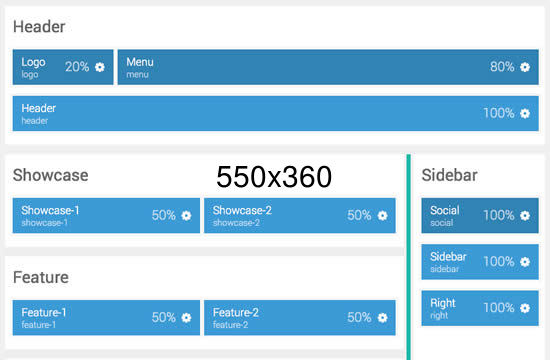Click the 20% width of Logo
This screenshot has width=550, height=360.
(x=77, y=67)
